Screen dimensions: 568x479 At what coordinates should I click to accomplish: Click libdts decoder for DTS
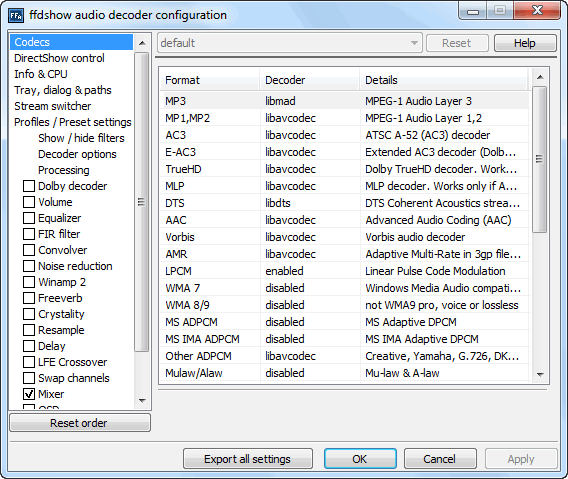310,203
